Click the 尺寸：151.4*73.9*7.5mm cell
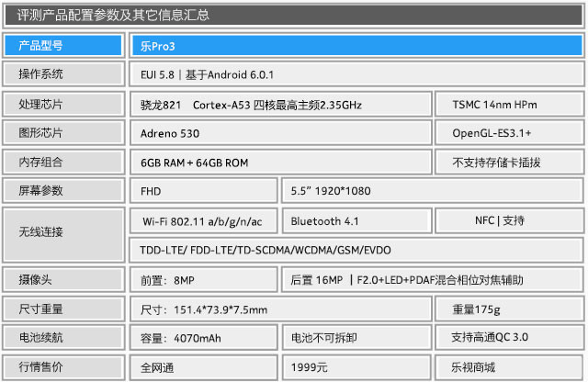This screenshot has height=382, width=588. click(x=281, y=309)
